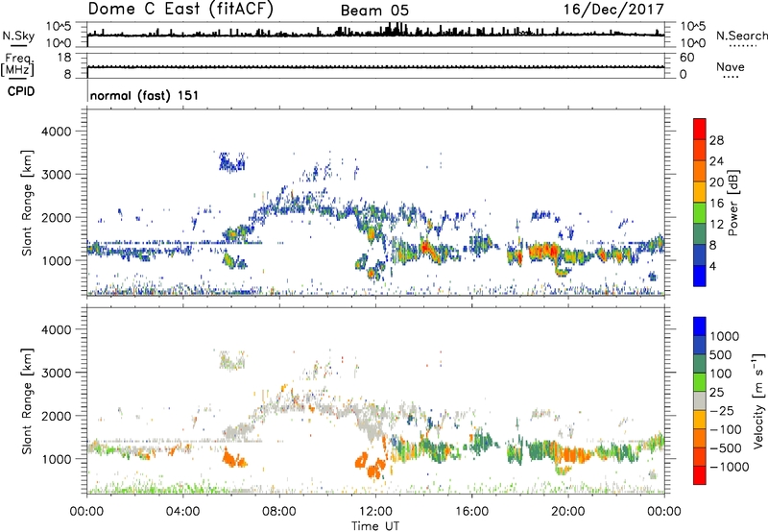Click the Velocity colorbar label "1000"

pyautogui.click(x=724, y=336)
